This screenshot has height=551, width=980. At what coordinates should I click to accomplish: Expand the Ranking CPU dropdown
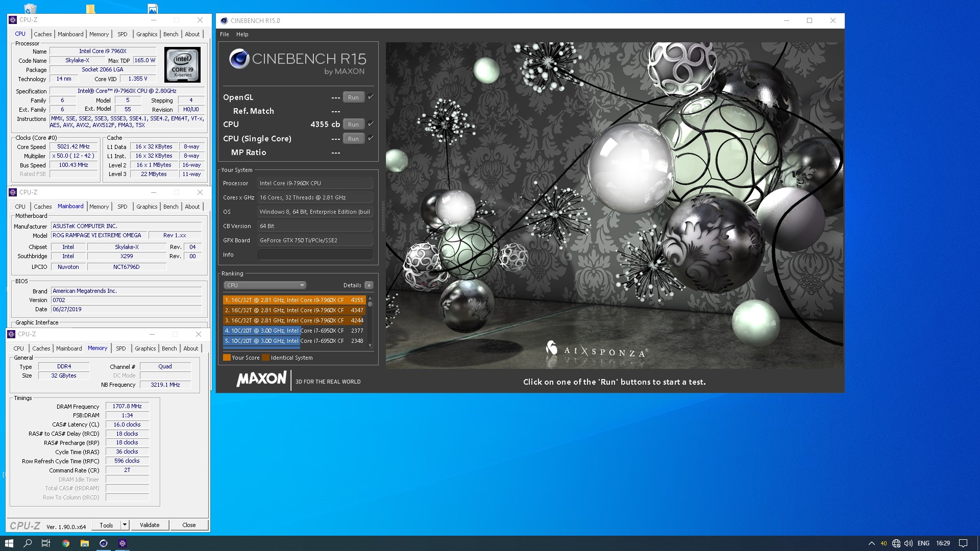click(264, 285)
